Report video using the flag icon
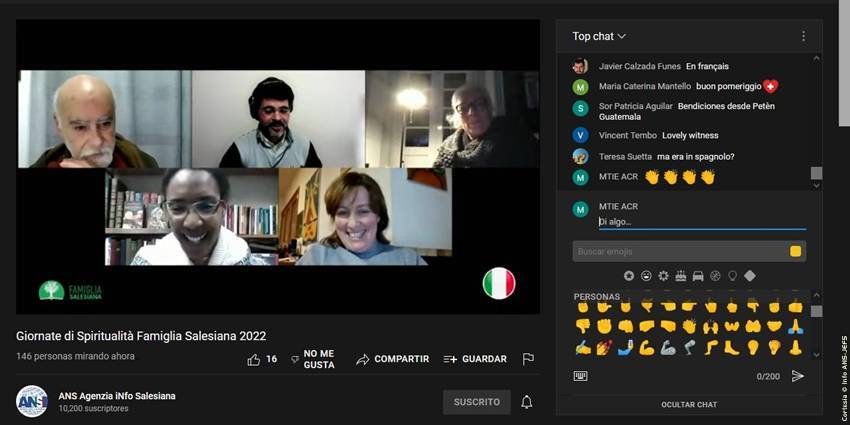This screenshot has width=850, height=425. 528,359
